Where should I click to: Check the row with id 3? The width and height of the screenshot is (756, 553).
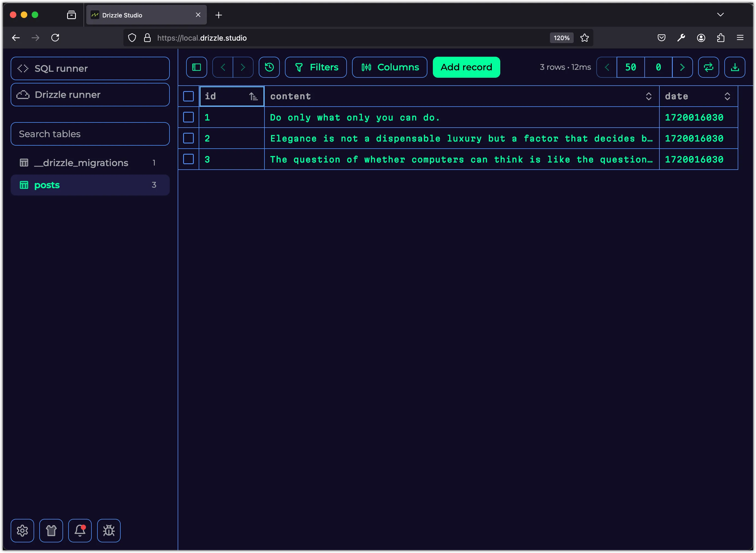tap(189, 159)
